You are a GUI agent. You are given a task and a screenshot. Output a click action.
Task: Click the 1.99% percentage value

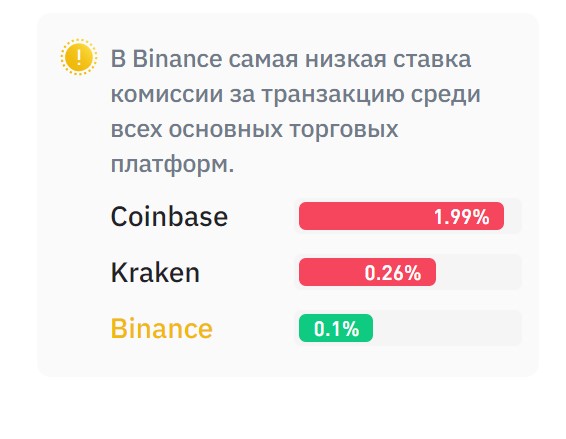(x=462, y=217)
